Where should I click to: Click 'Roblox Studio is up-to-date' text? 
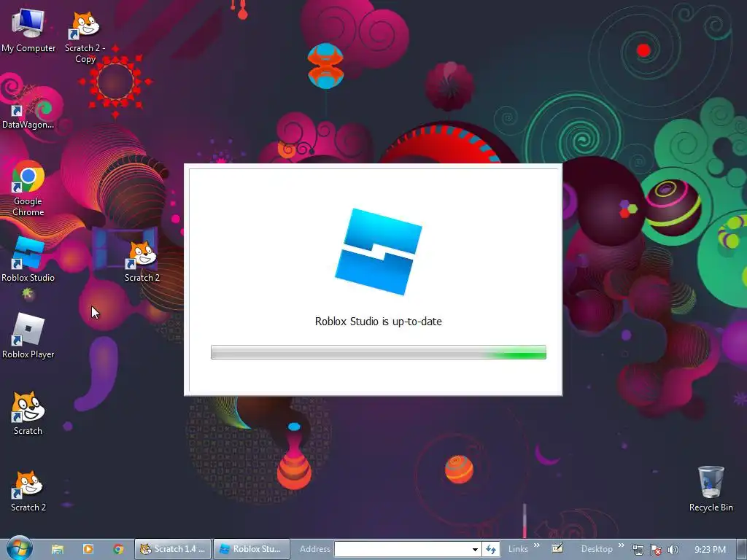tap(379, 322)
